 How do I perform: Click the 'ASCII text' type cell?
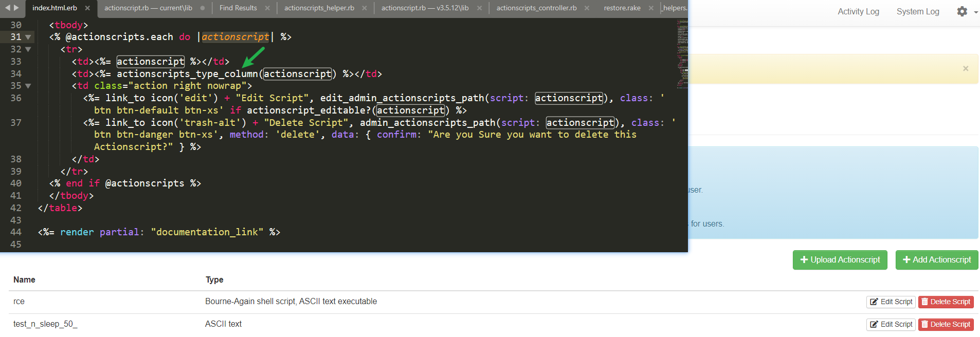tap(223, 324)
